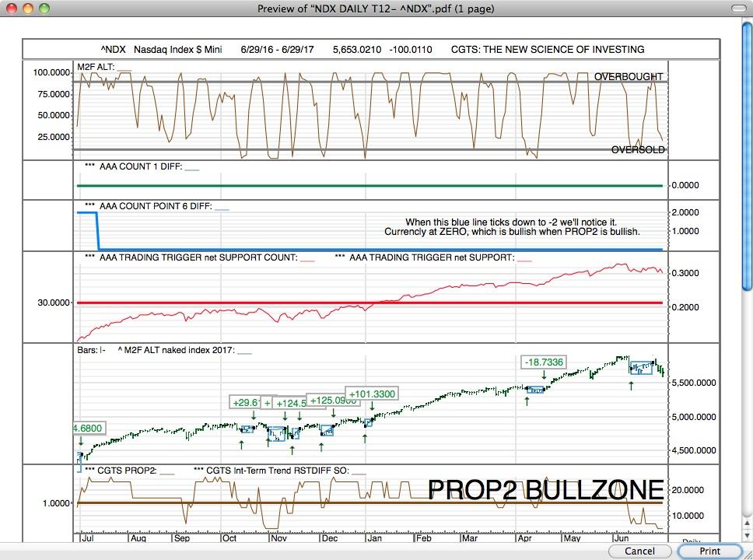Click the PROP2 BULLZONE text

(545, 491)
